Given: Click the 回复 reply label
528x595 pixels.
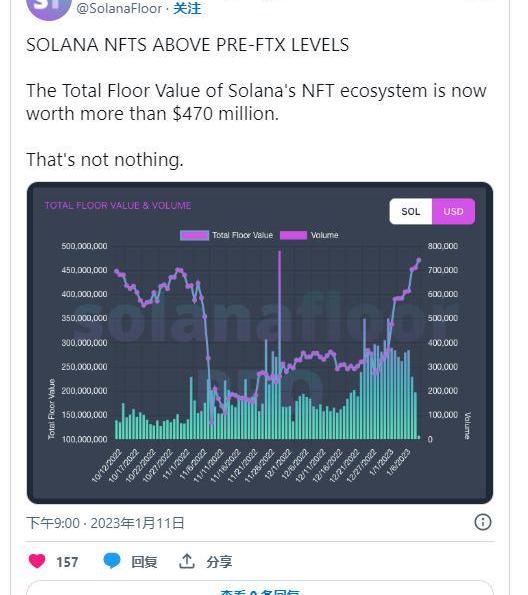Looking at the screenshot, I should click(x=144, y=562).
